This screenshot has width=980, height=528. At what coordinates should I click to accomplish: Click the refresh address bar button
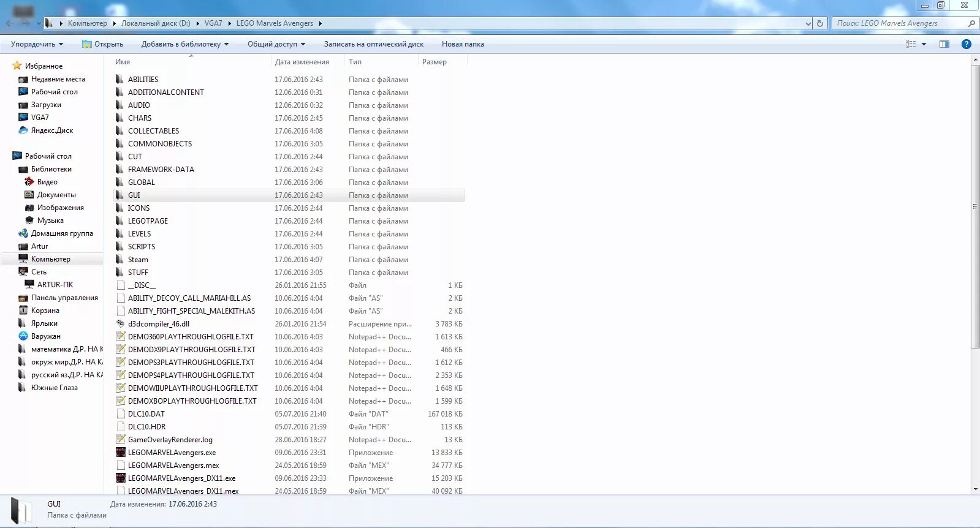820,23
